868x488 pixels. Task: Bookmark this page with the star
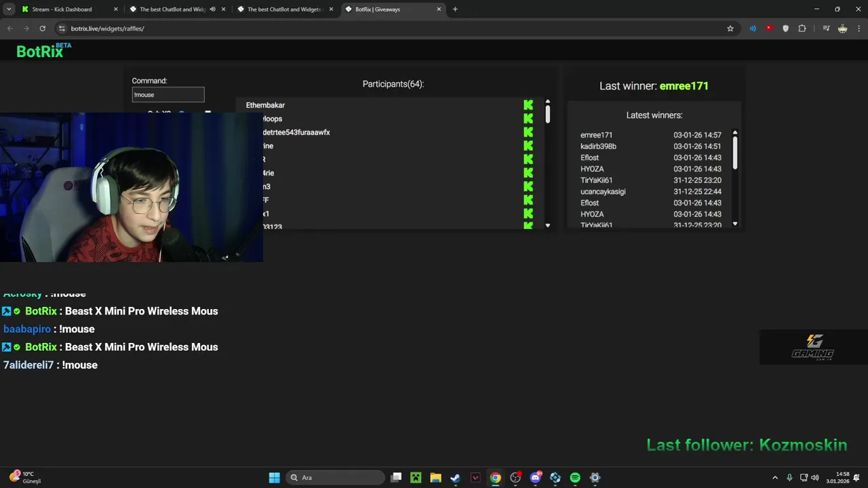[730, 28]
